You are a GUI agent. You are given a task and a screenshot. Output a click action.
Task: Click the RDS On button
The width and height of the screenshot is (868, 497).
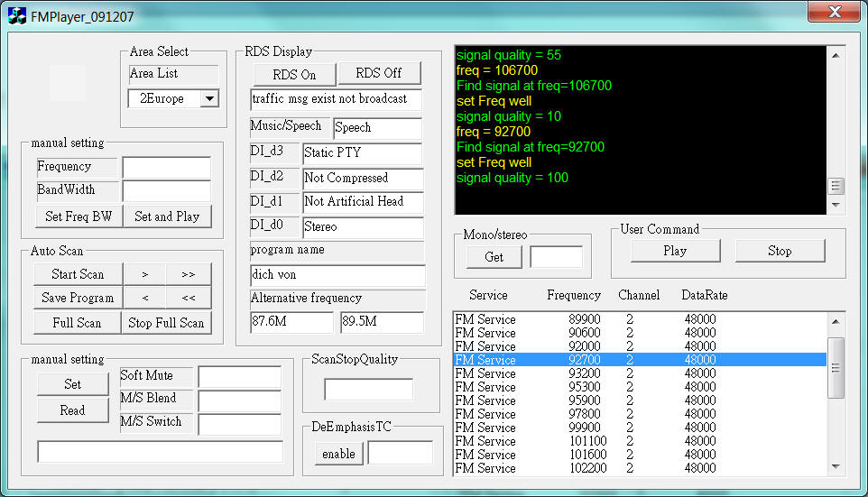(294, 75)
